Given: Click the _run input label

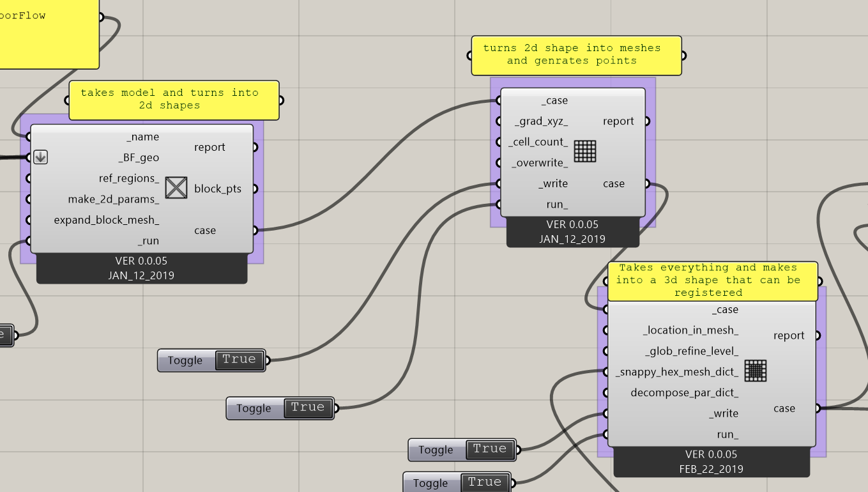Looking at the screenshot, I should coord(148,241).
